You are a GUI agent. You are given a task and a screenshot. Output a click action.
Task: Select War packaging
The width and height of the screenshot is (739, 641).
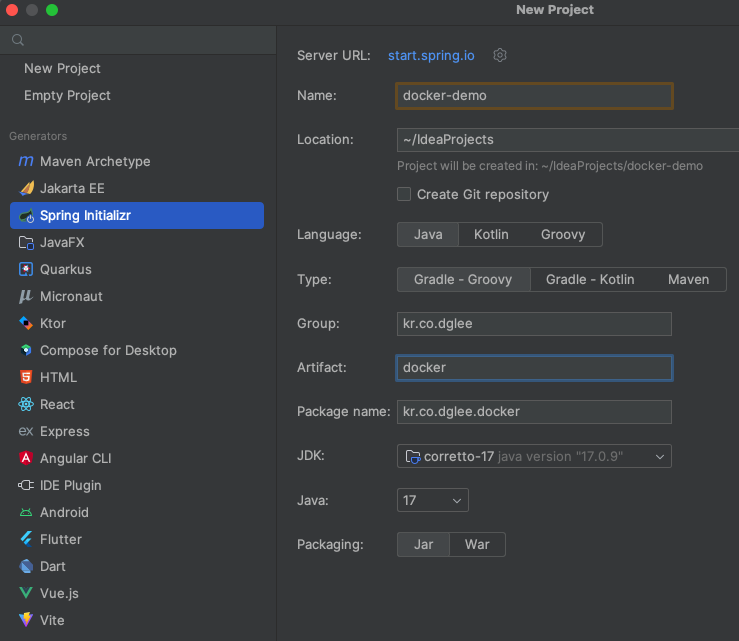point(477,544)
